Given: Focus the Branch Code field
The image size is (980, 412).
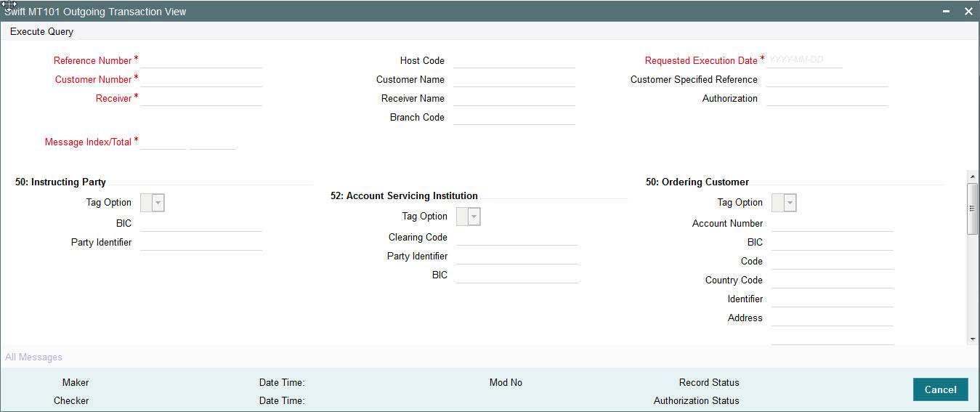Looking at the screenshot, I should coord(514,117).
